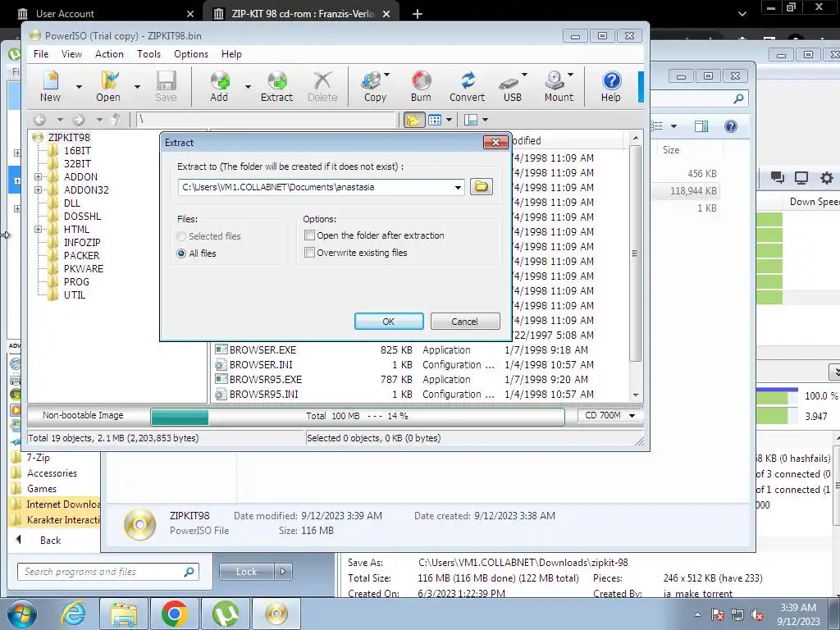Click the preview pane icon in Explorer window
The height and width of the screenshot is (630, 840).
point(701,126)
